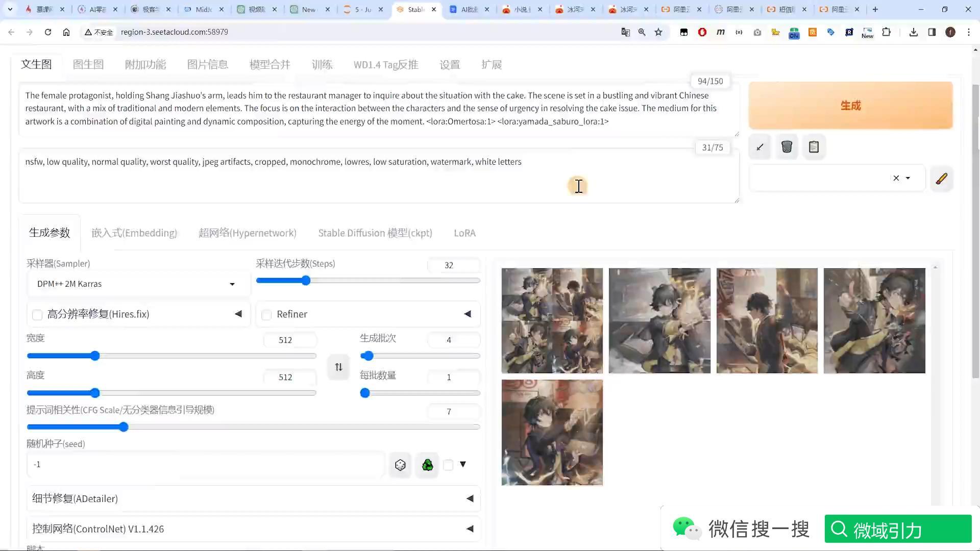
Task: Expand the Refiner section arrow
Action: click(x=468, y=314)
